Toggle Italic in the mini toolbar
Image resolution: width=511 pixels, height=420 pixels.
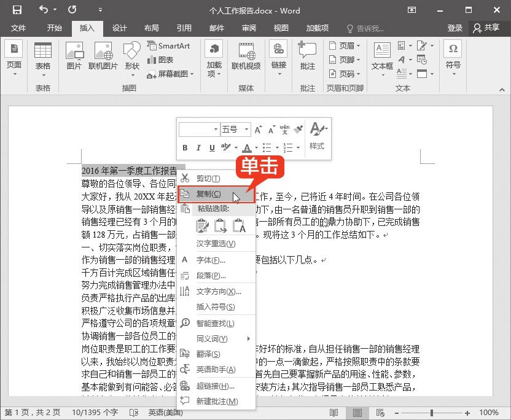tap(198, 148)
